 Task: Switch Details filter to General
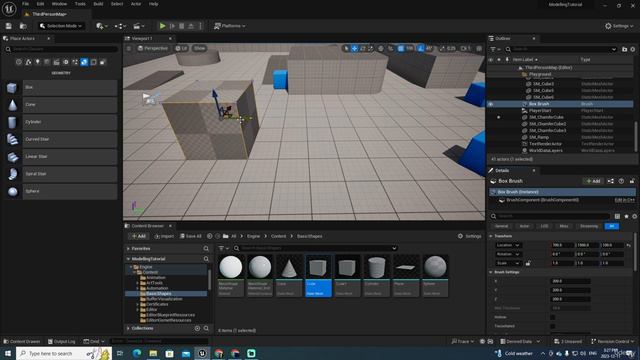(501, 226)
